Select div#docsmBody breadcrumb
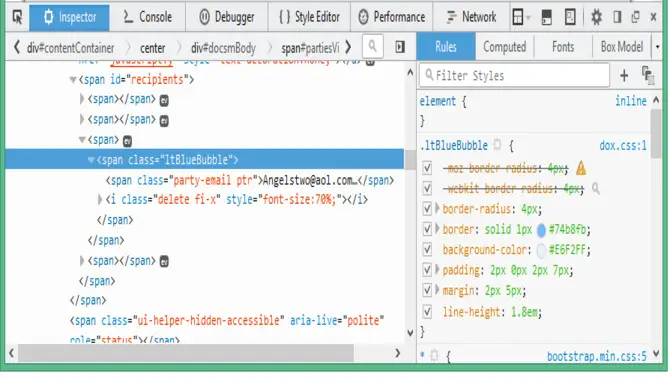Image resolution: width=670 pixels, height=380 pixels. pyautogui.click(x=223, y=48)
